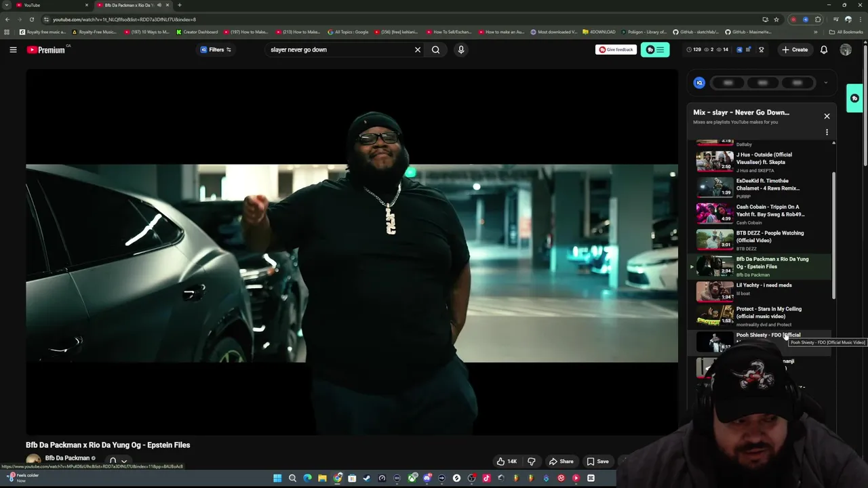
Task: Open the account avatar menu
Action: (846, 49)
